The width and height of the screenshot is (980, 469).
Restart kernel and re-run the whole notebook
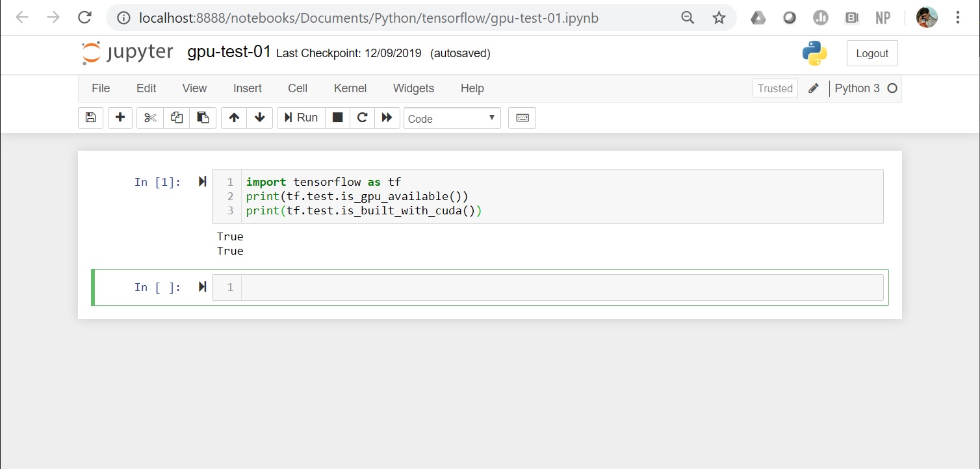387,118
